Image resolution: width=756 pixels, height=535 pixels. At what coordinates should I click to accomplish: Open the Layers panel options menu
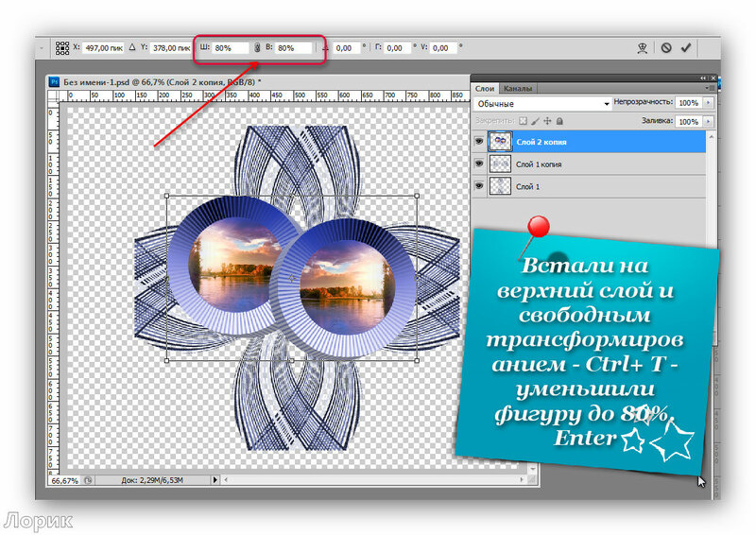tap(710, 88)
